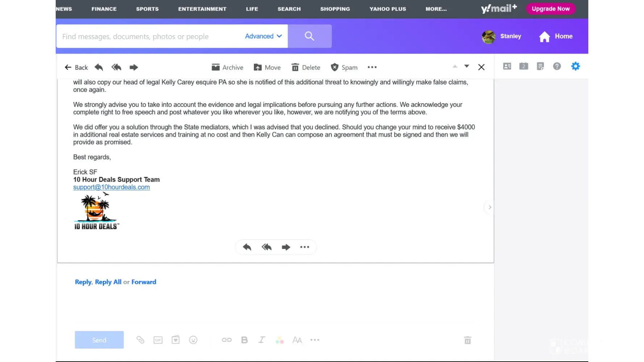
Task: Open the Calendar icon
Action: 524,66
